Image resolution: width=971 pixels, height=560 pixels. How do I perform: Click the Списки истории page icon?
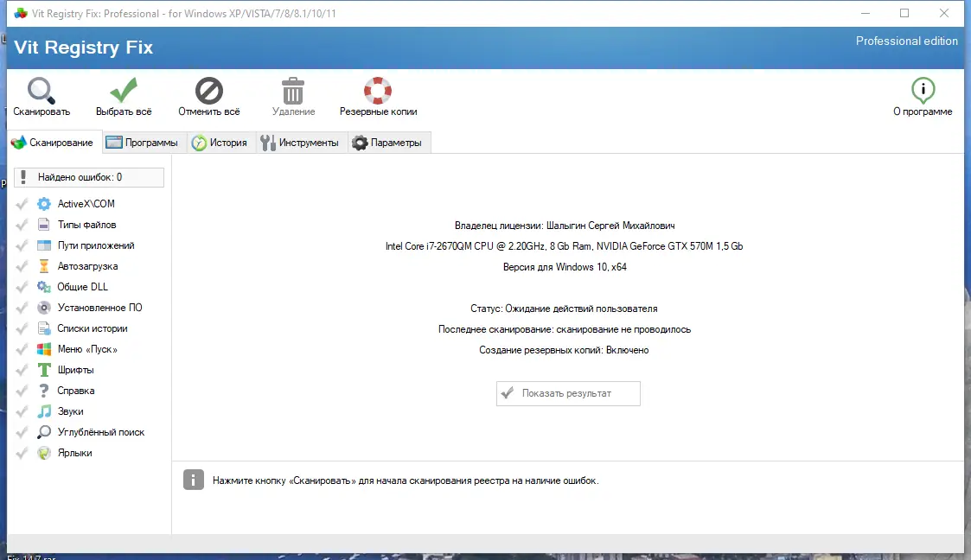click(x=44, y=328)
